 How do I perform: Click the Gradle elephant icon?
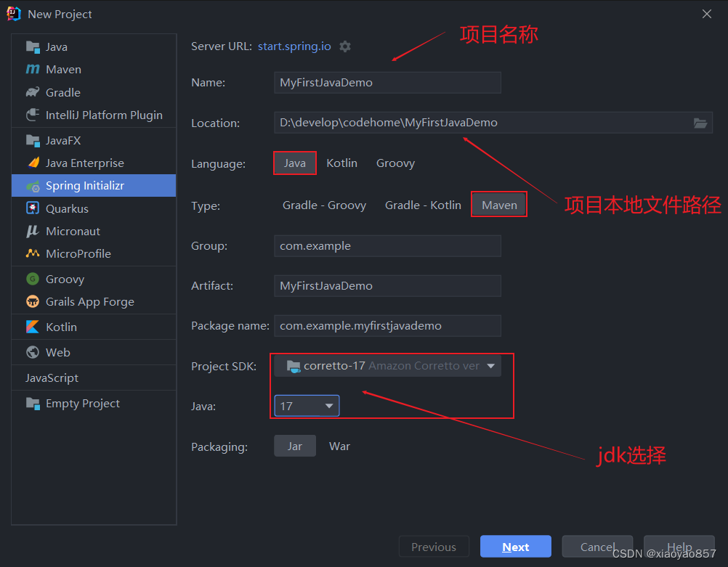33,92
